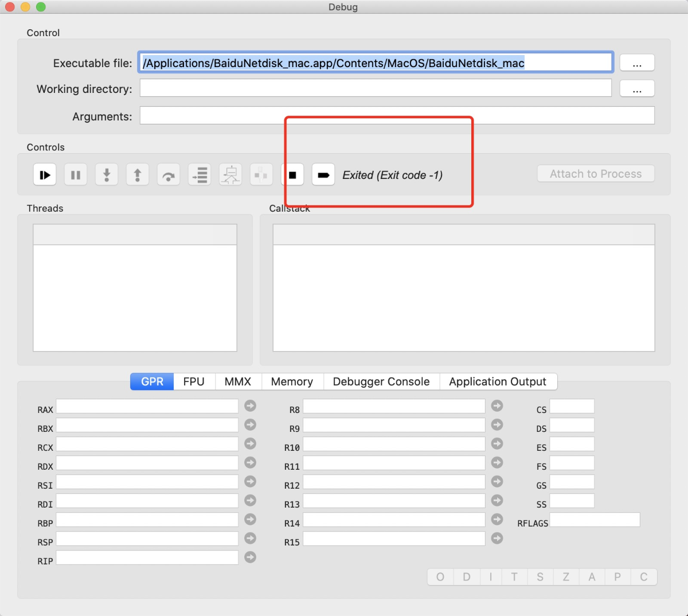Click the step over curved-arrow icon
The image size is (688, 616).
169,175
